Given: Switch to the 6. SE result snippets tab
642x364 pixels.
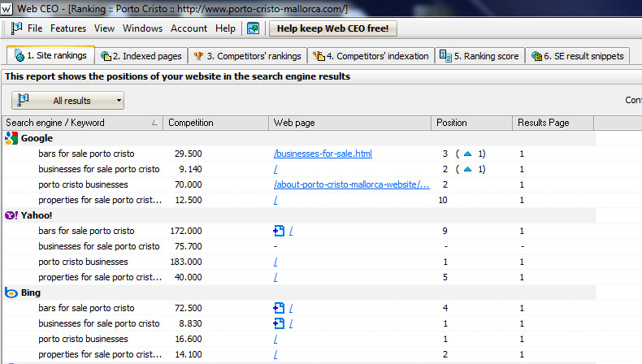Looking at the screenshot, I should pos(577,56).
